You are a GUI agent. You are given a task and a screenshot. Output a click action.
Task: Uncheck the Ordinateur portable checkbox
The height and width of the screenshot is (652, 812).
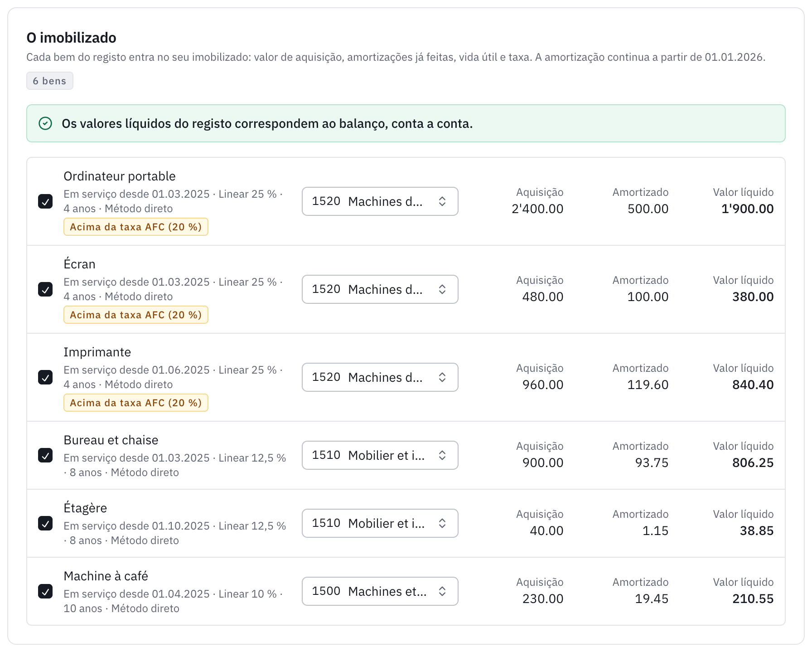[x=45, y=201]
